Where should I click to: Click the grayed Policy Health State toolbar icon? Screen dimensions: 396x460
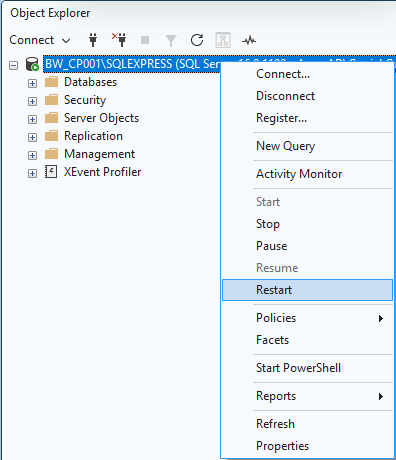point(223,40)
